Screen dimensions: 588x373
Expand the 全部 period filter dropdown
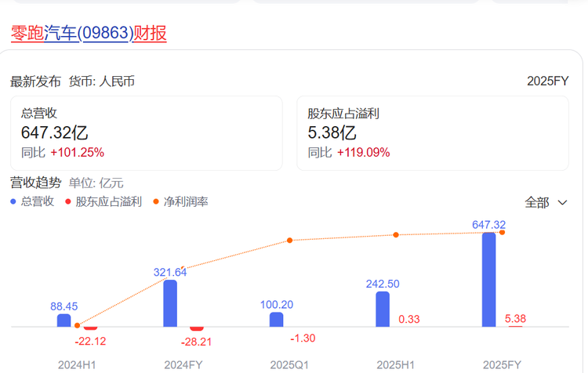(546, 202)
